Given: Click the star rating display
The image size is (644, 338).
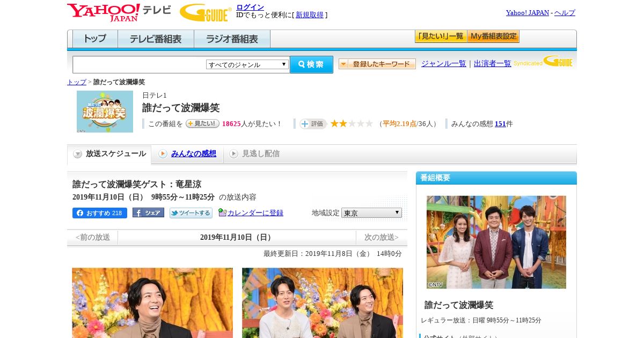Looking at the screenshot, I should click(x=352, y=124).
